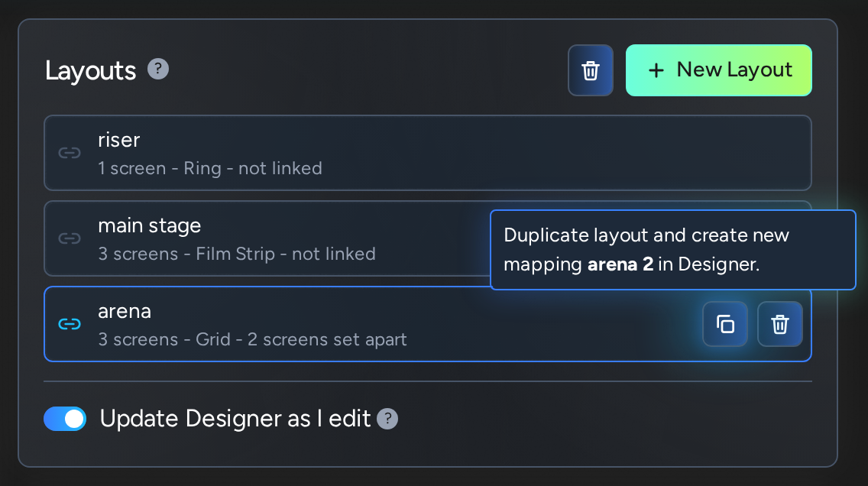This screenshot has height=486, width=868.
Task: Click the Layouts heading text
Action: [90, 71]
